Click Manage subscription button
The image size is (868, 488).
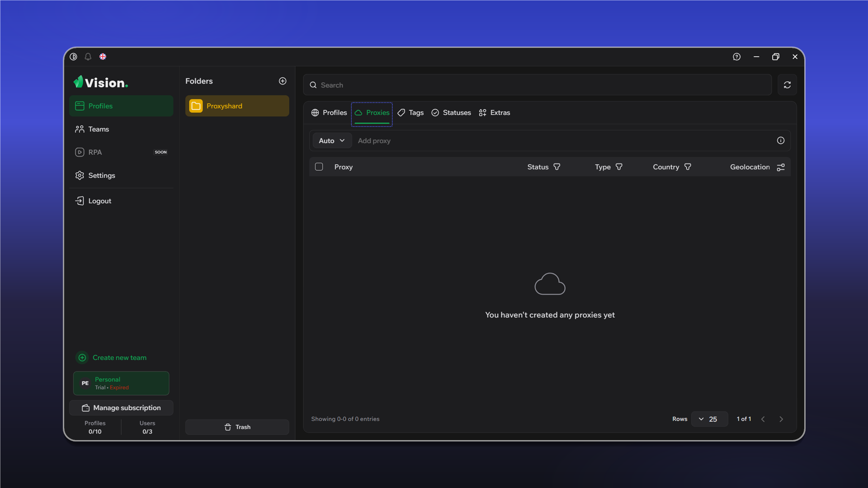click(121, 408)
